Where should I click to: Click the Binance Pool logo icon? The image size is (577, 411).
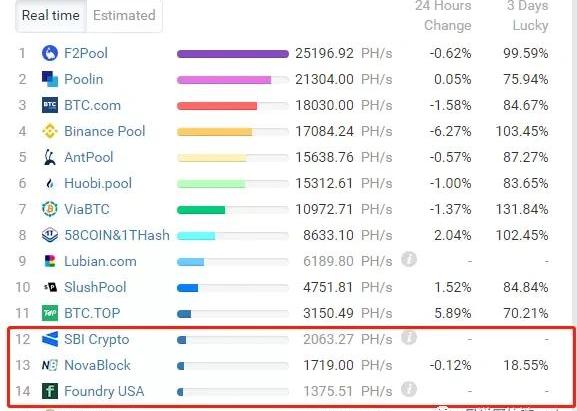[x=50, y=131]
